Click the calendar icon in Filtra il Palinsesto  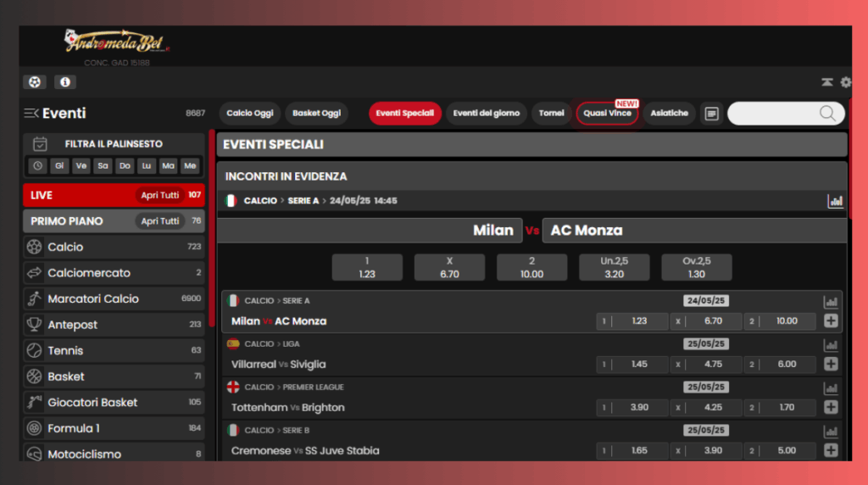(41, 144)
